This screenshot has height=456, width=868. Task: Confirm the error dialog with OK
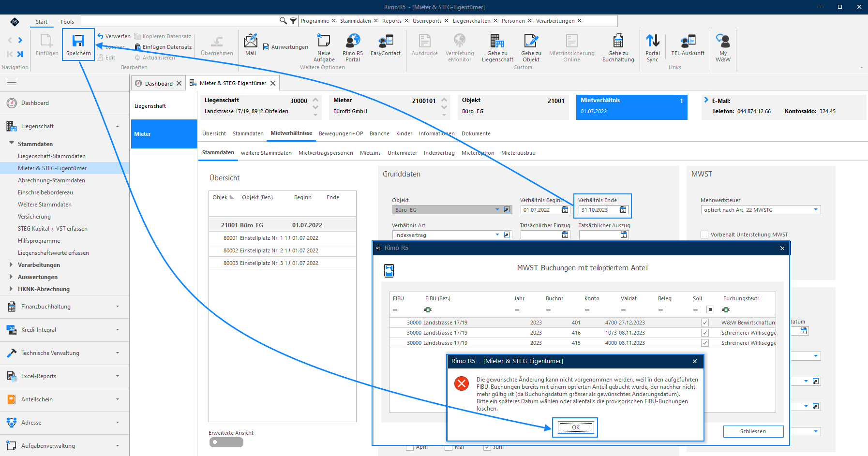(x=575, y=427)
